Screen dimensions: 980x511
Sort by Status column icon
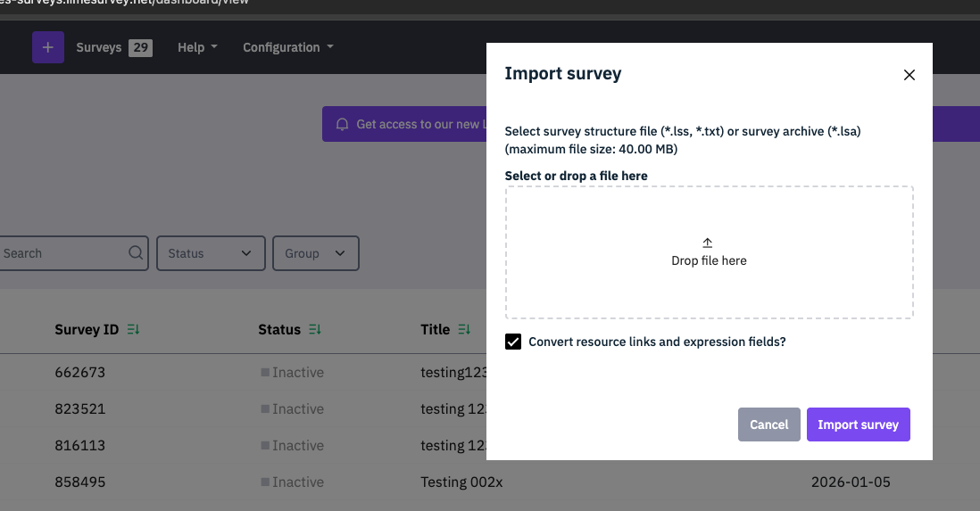(315, 330)
